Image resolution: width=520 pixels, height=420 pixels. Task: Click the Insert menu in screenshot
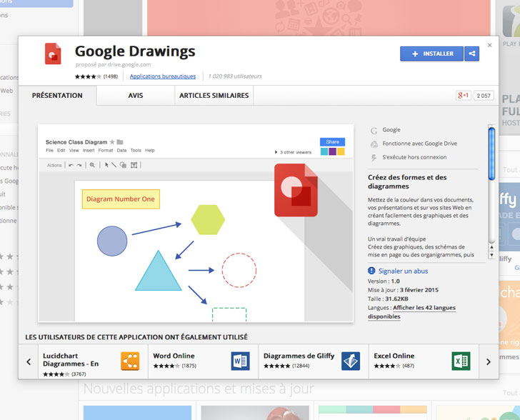(x=89, y=150)
